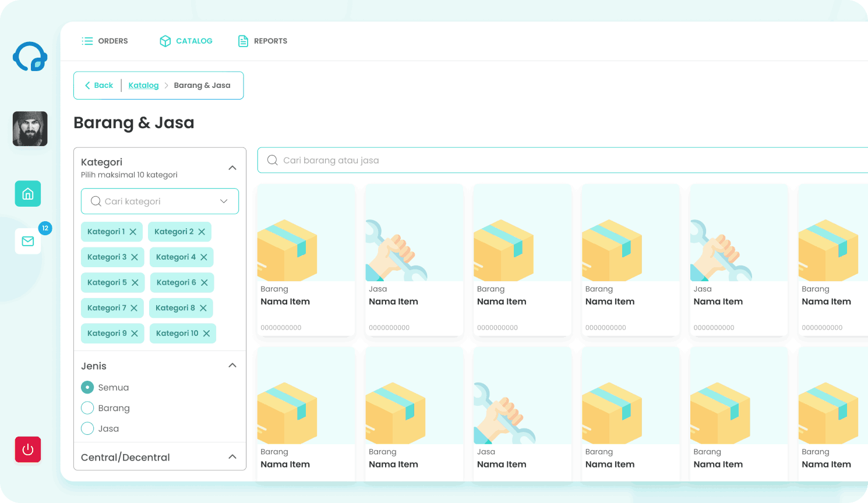Viewport: 868px width, 503px height.
Task: Click the Reports document icon
Action: tap(243, 41)
